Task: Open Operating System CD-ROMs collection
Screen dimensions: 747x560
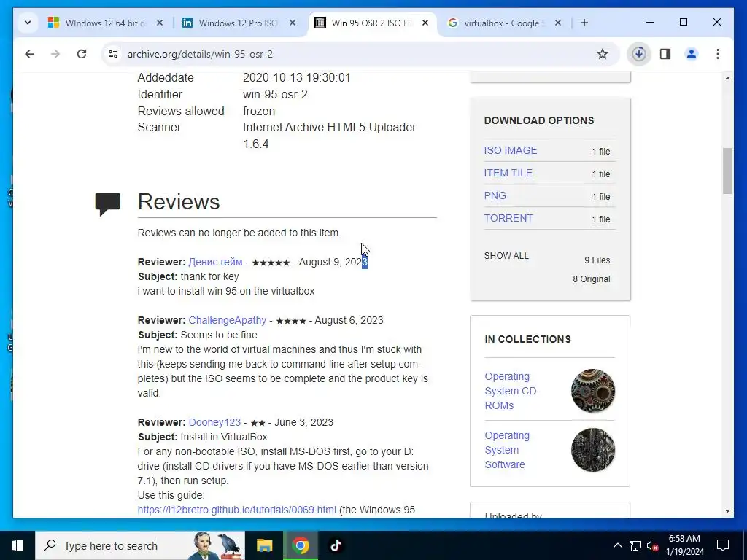Action: [511, 391]
